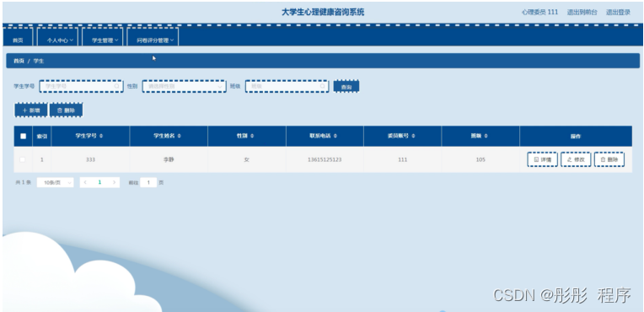Image resolution: width=644 pixels, height=312 pixels.
Task: Click 删除 in the 李静 row
Action: pyautogui.click(x=609, y=159)
